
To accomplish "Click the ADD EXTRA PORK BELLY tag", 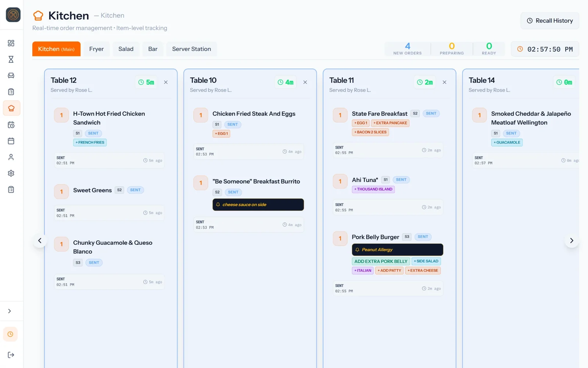I will click(x=381, y=261).
